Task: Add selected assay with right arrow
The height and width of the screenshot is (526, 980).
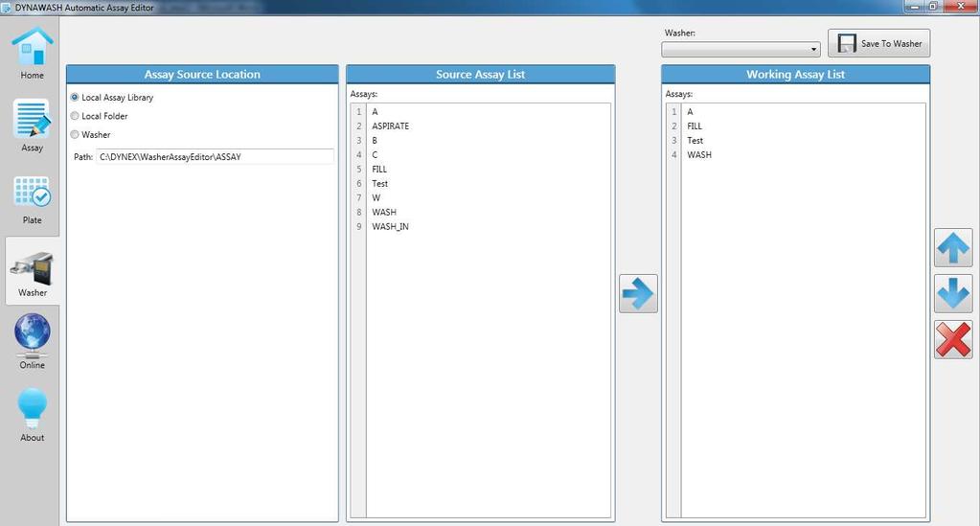Action: point(638,293)
